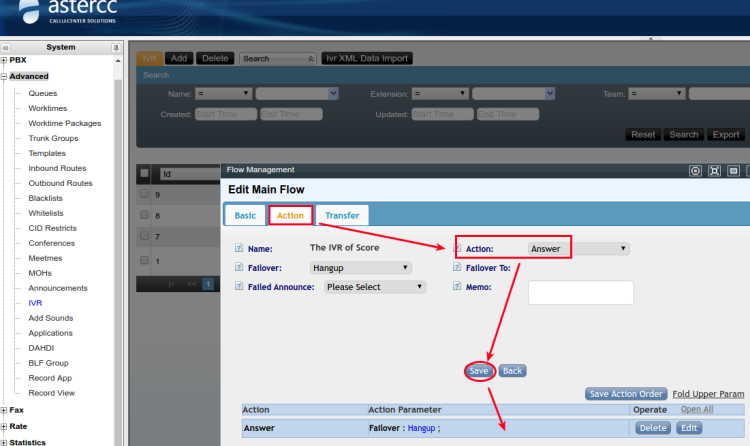Collapse the System sidebar with double-arrow icon
This screenshot has height=446, width=750.
(x=6, y=47)
